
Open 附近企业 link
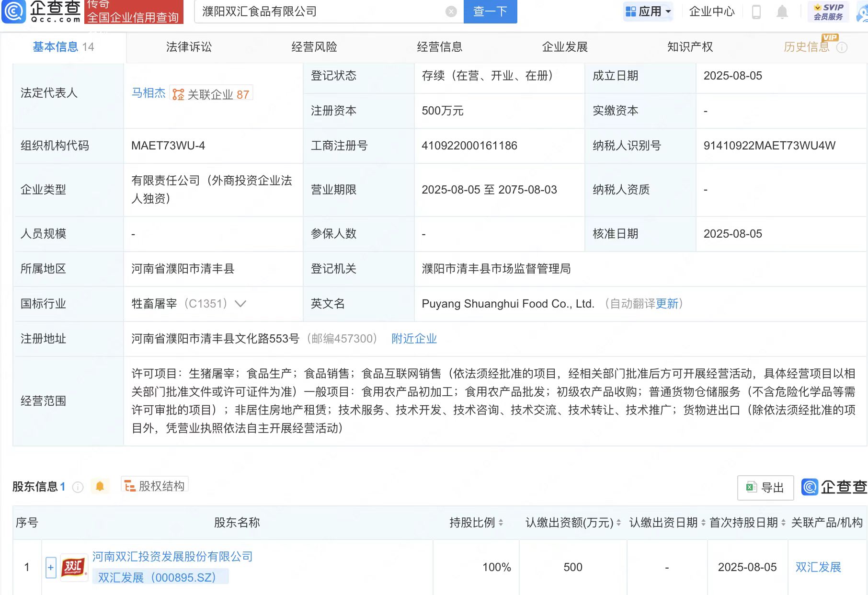tap(414, 339)
